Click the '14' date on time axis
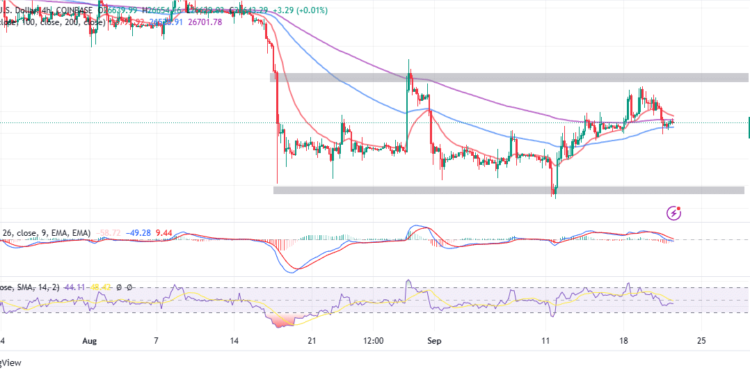This screenshot has width=750, height=375. (233, 341)
